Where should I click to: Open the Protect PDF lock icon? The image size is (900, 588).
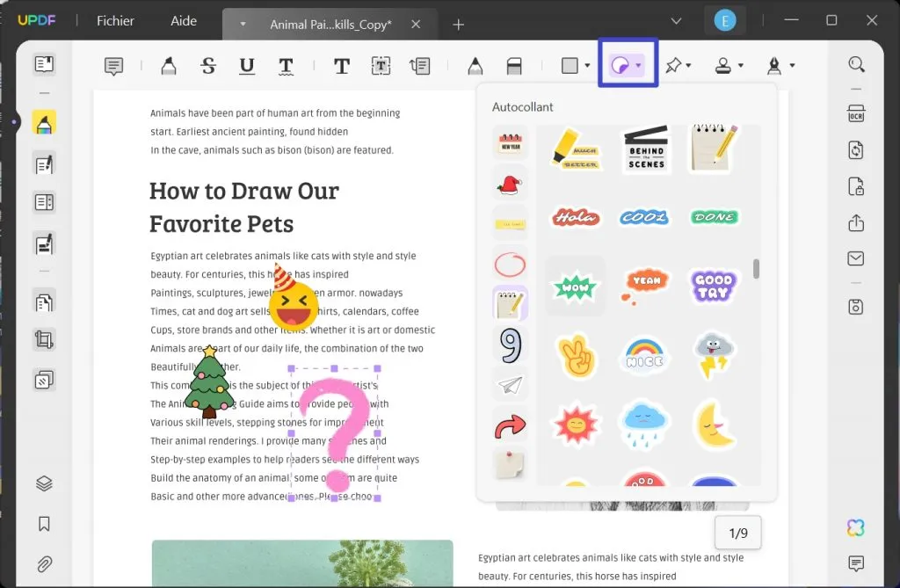[856, 186]
